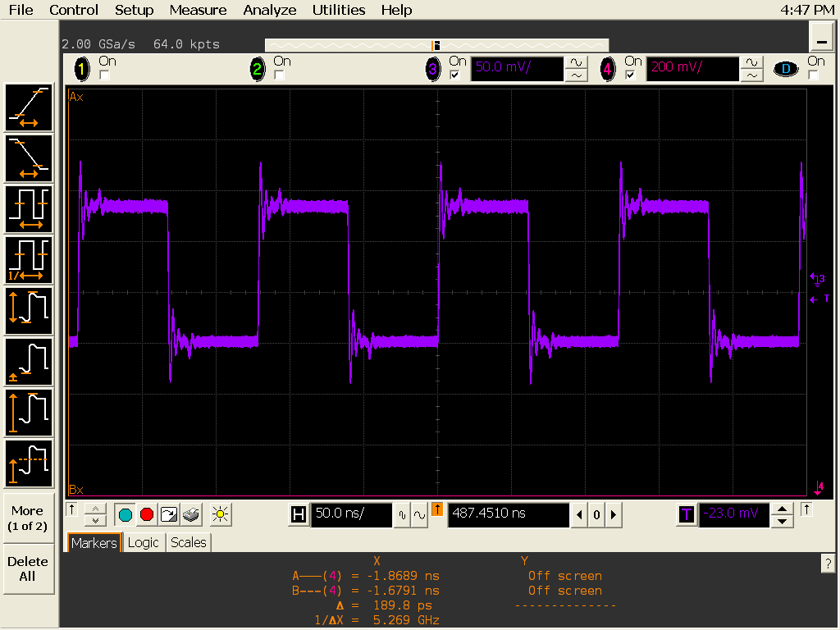Image resolution: width=840 pixels, height=630 pixels.
Task: Disable channel 4 On checkbox
Action: click(630, 75)
